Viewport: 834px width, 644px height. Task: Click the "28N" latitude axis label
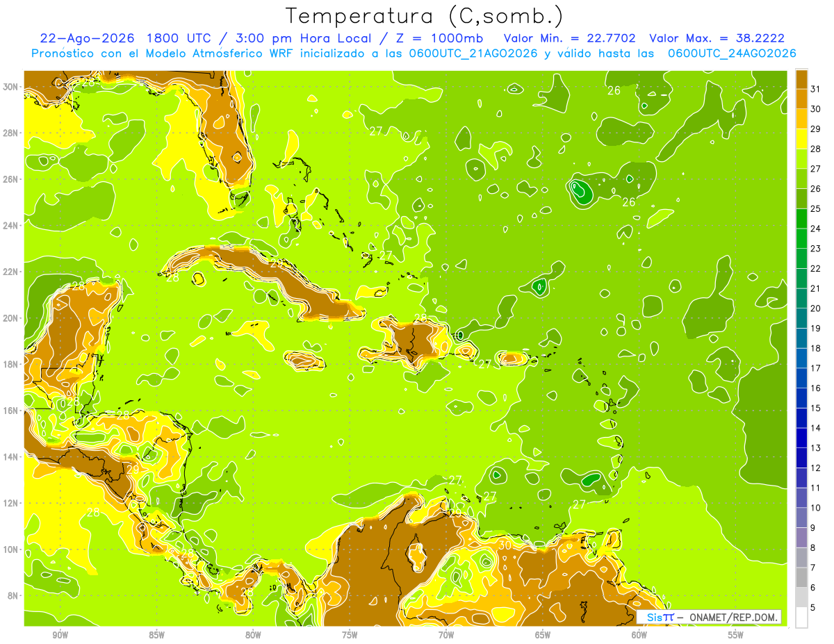point(11,133)
